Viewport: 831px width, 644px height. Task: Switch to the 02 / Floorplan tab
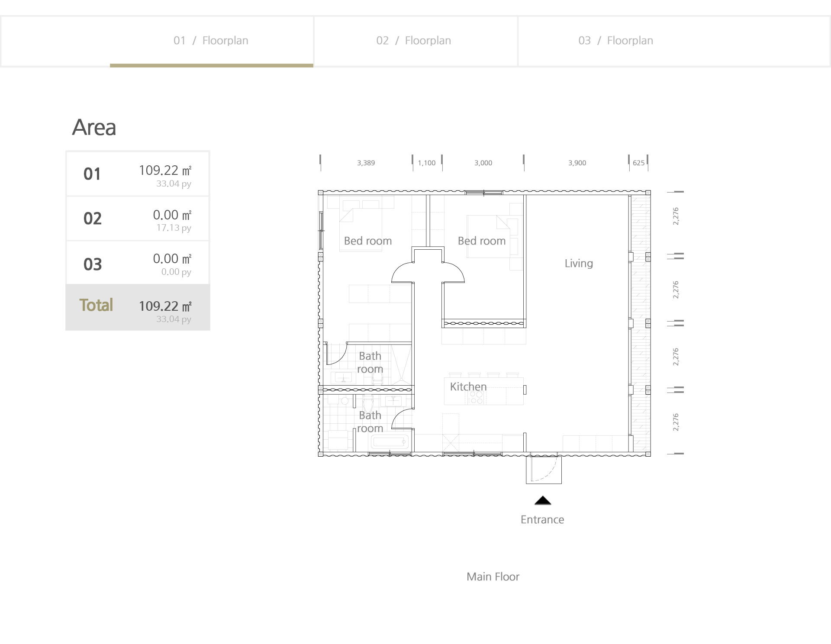(x=413, y=41)
